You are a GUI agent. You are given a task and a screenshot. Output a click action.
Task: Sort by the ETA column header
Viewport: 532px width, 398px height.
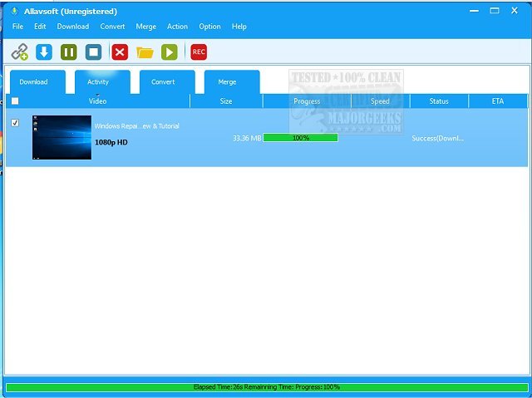point(498,101)
